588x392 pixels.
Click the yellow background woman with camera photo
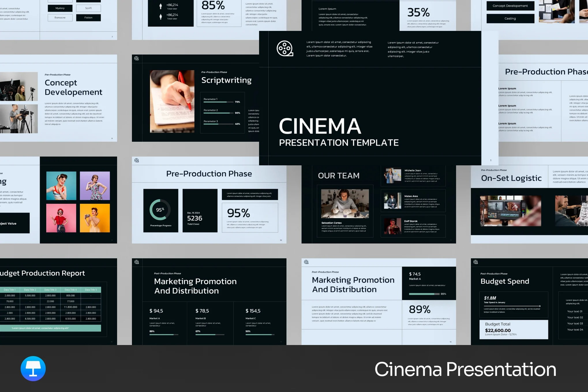tap(95, 218)
